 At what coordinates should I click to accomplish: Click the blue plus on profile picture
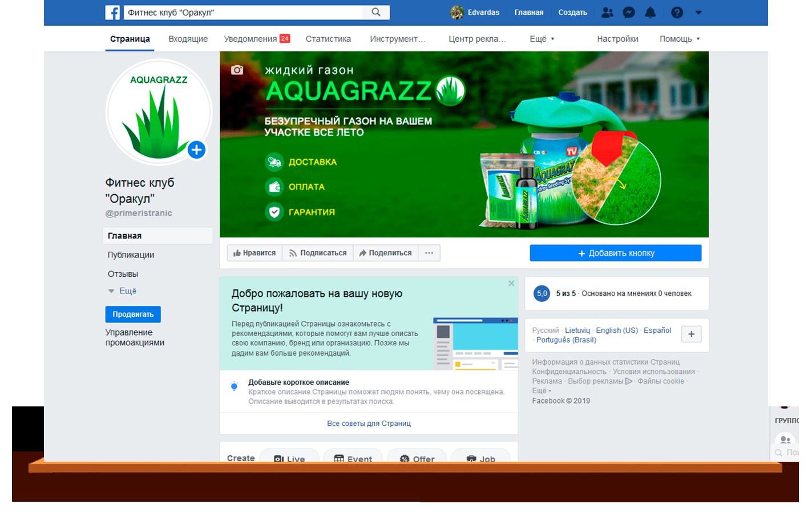(197, 150)
